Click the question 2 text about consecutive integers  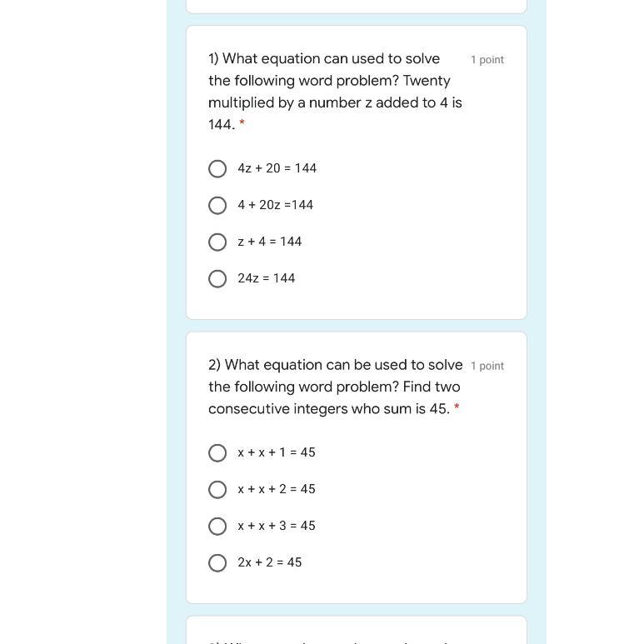pyautogui.click(x=335, y=387)
